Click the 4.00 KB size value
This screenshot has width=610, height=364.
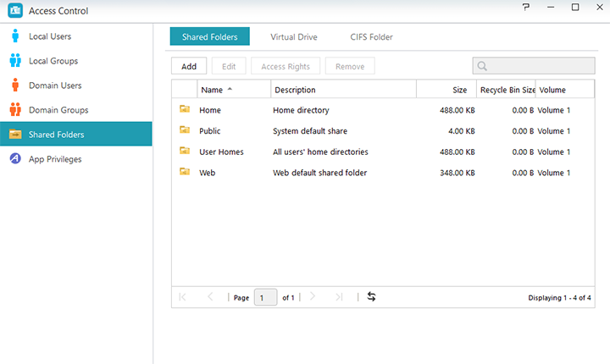[462, 131]
